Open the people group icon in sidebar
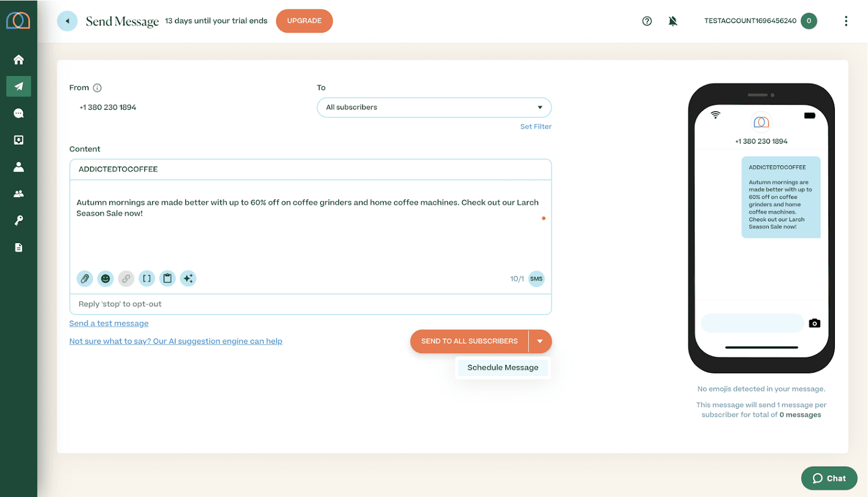The image size is (868, 497). [18, 194]
